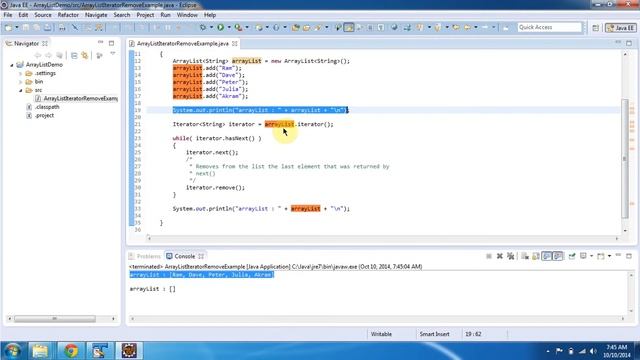
Task: Select the .classpath file
Action: 47,107
